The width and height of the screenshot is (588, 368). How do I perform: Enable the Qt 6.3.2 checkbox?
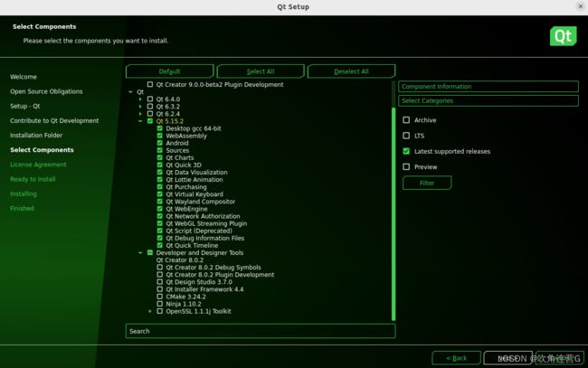pyautogui.click(x=150, y=107)
